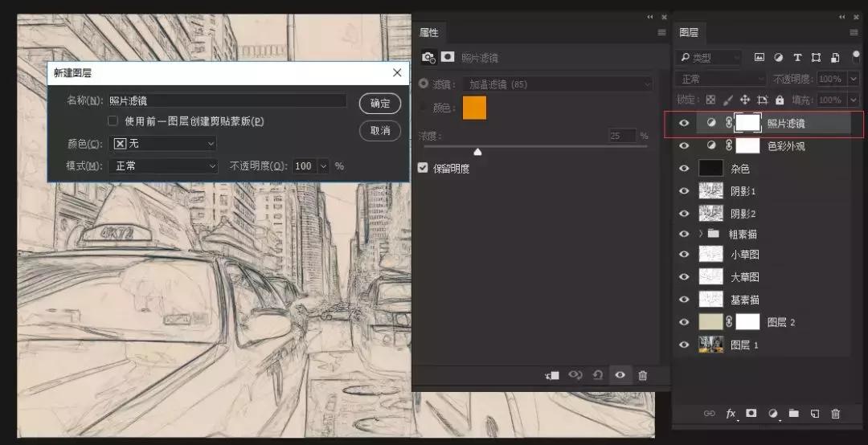868x445 pixels.
Task: Open the Layers panel flyout menu
Action: click(x=854, y=33)
